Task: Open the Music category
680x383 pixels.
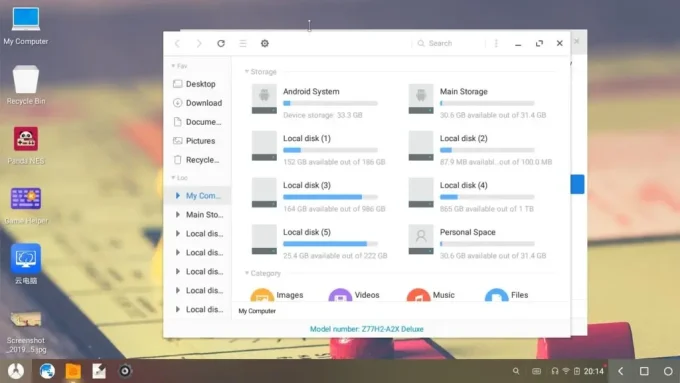Action: (x=431, y=295)
